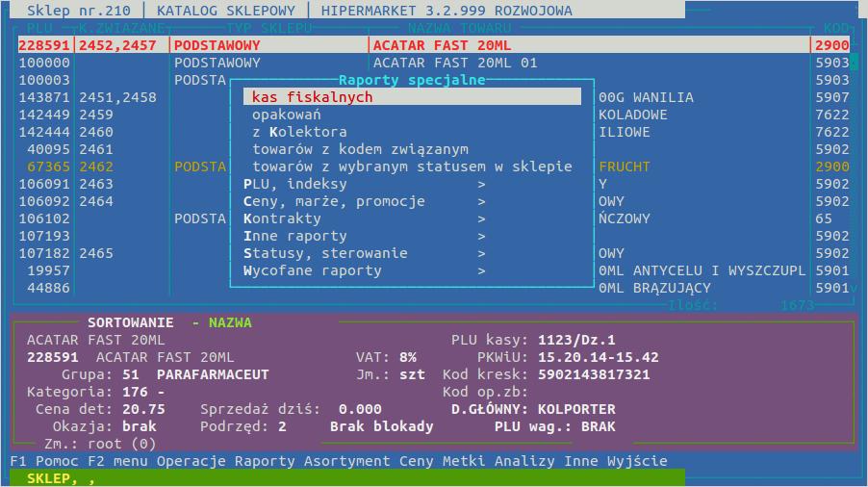Click Wyjście to exit
868x487 pixels.
637,461
